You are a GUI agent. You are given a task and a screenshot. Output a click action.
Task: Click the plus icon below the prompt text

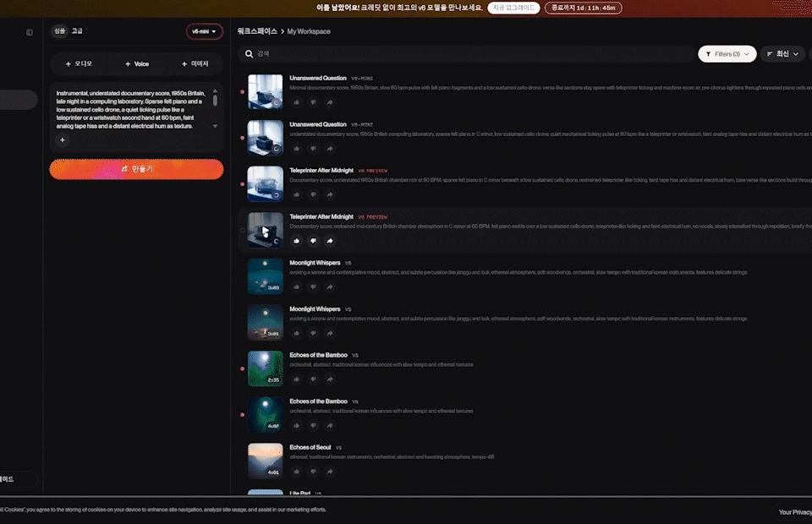click(x=62, y=139)
